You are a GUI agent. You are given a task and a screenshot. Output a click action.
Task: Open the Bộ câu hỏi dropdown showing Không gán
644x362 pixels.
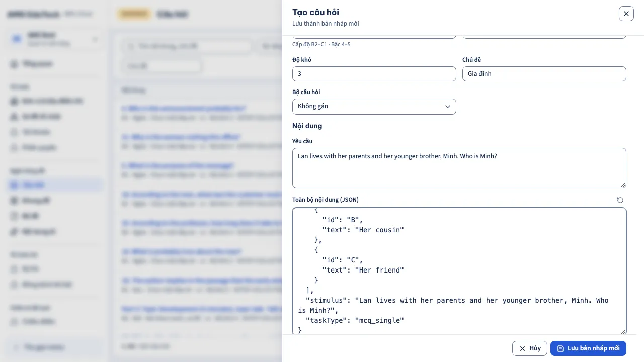point(374,106)
